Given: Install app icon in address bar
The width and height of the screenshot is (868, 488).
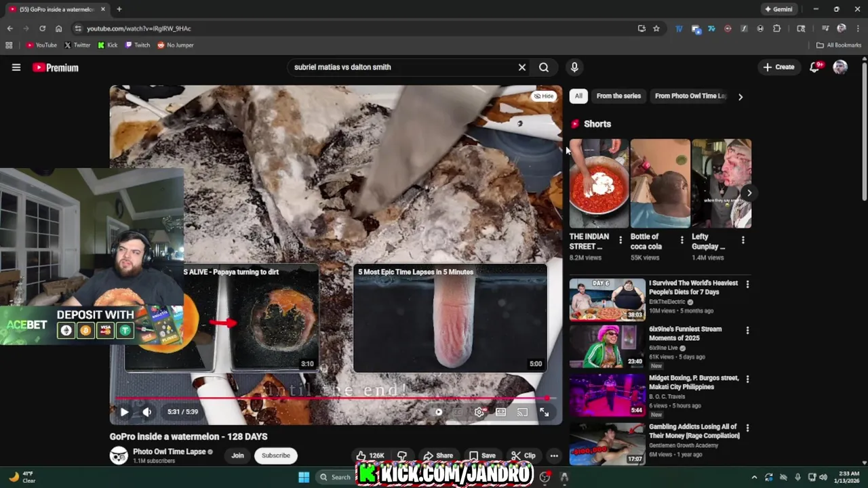Looking at the screenshot, I should pos(642,28).
